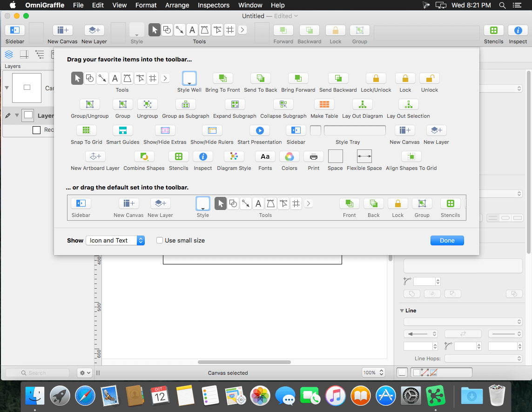Click the Align Shapes To Grid icon

coord(411,156)
